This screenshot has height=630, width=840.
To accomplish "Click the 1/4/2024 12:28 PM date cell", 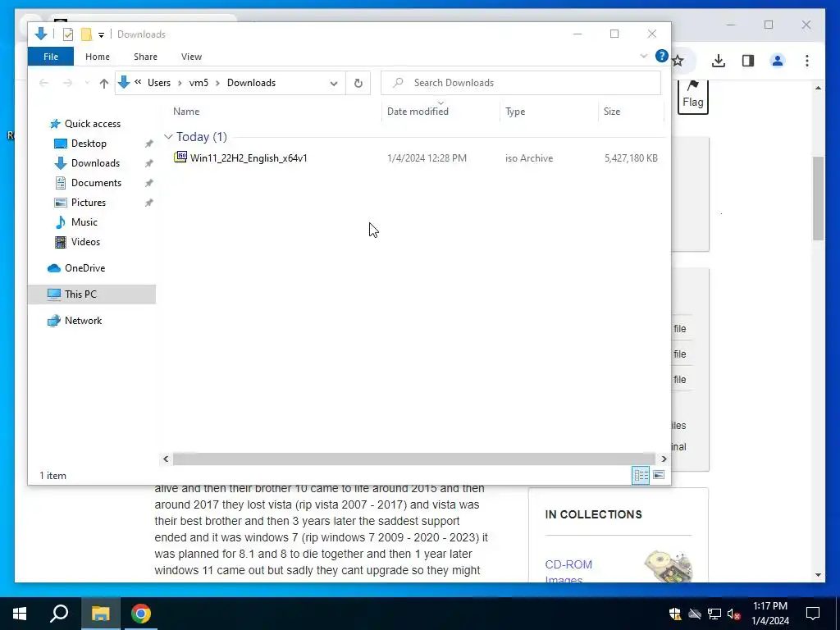I will click(x=427, y=158).
